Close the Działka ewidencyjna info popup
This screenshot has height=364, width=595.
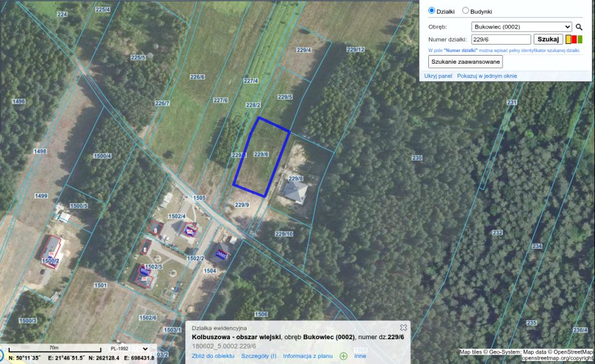click(403, 327)
